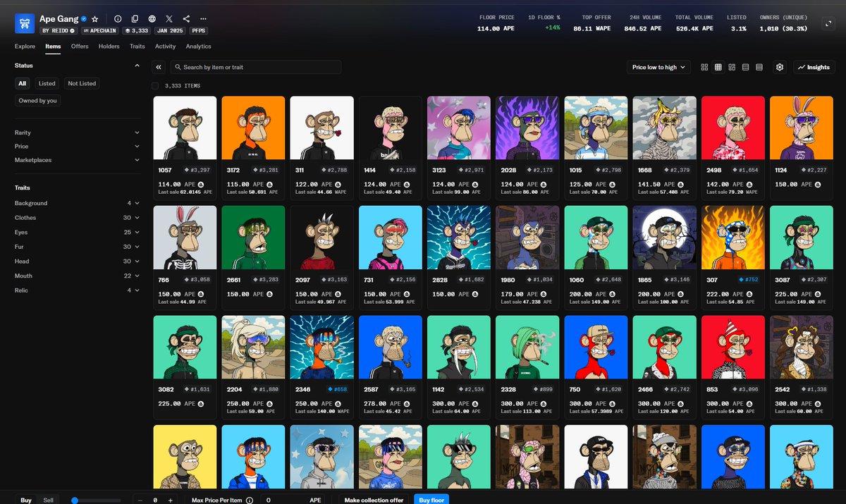This screenshot has width=846, height=504.
Task: Open the Activity tab
Action: coord(165,47)
